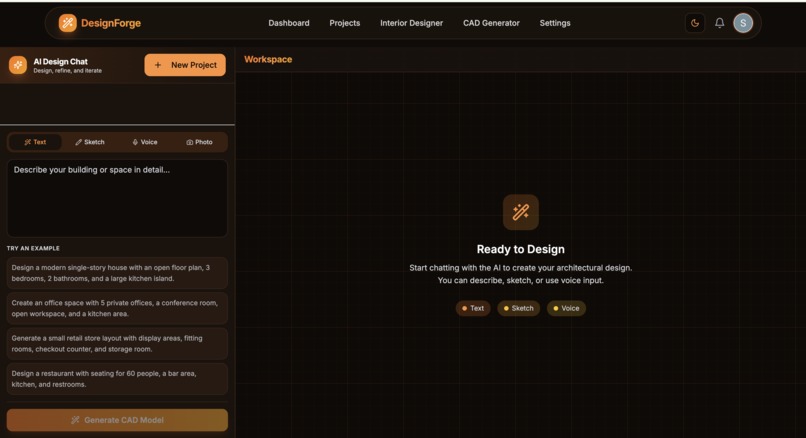Click the Text chip in the workspace
Screen dimensions: 806x438
tap(473, 308)
